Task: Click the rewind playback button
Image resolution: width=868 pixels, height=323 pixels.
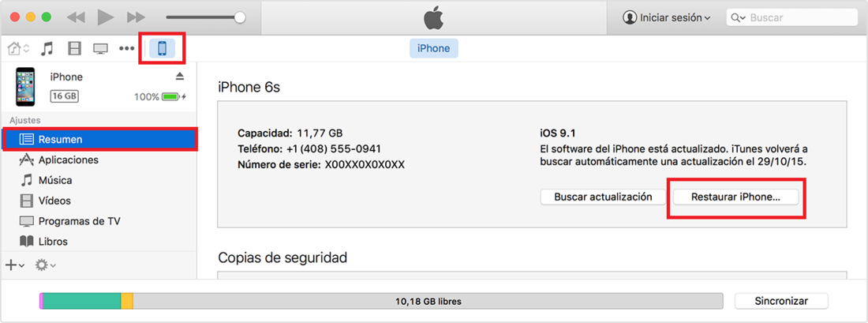Action: pyautogui.click(x=75, y=17)
